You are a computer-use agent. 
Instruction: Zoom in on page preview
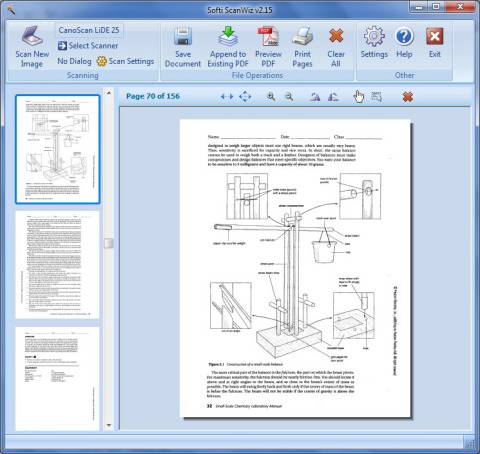(x=271, y=97)
